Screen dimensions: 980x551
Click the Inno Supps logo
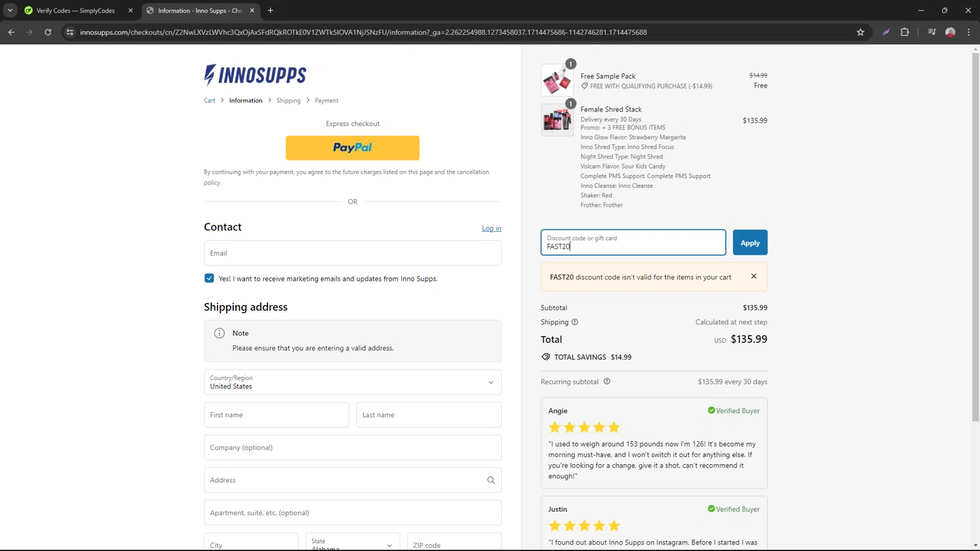(255, 74)
